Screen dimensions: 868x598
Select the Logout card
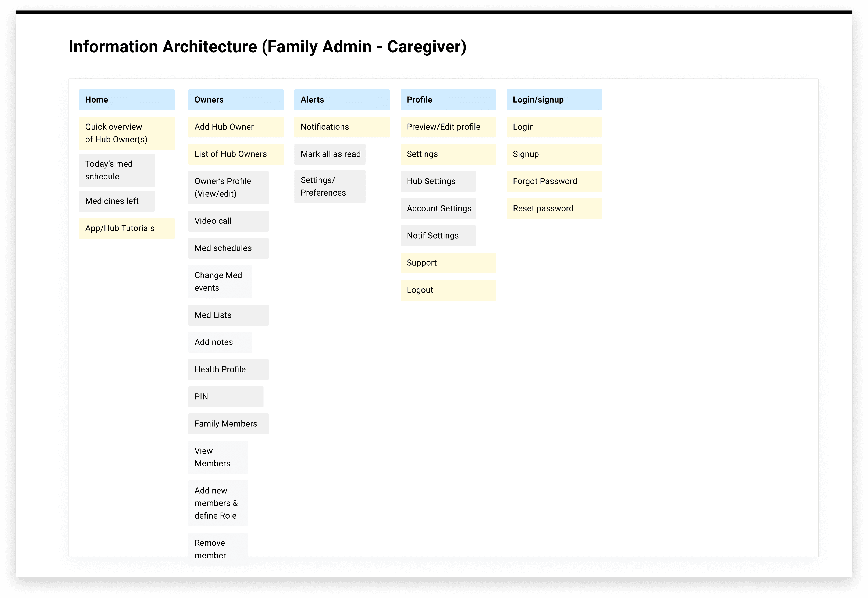tap(448, 290)
